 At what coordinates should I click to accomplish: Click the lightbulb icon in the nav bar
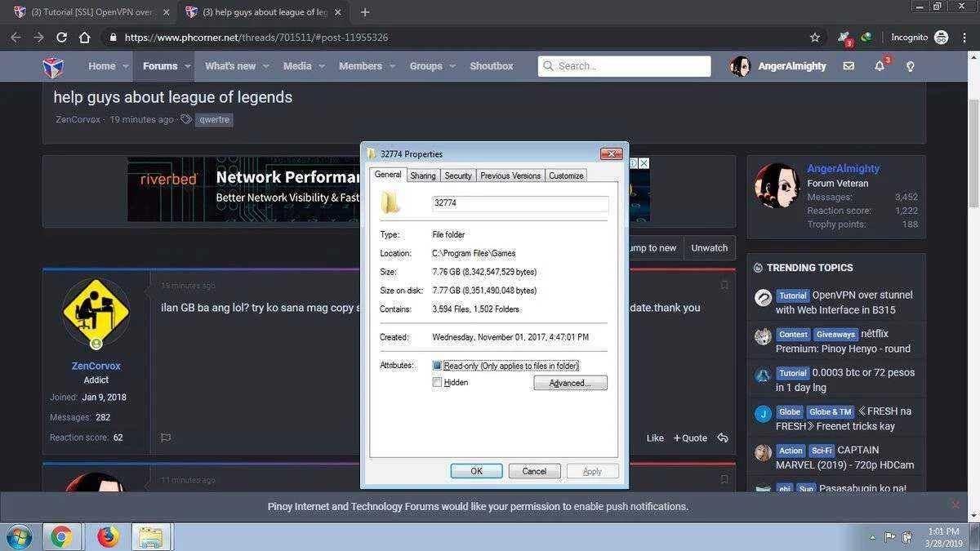[910, 66]
